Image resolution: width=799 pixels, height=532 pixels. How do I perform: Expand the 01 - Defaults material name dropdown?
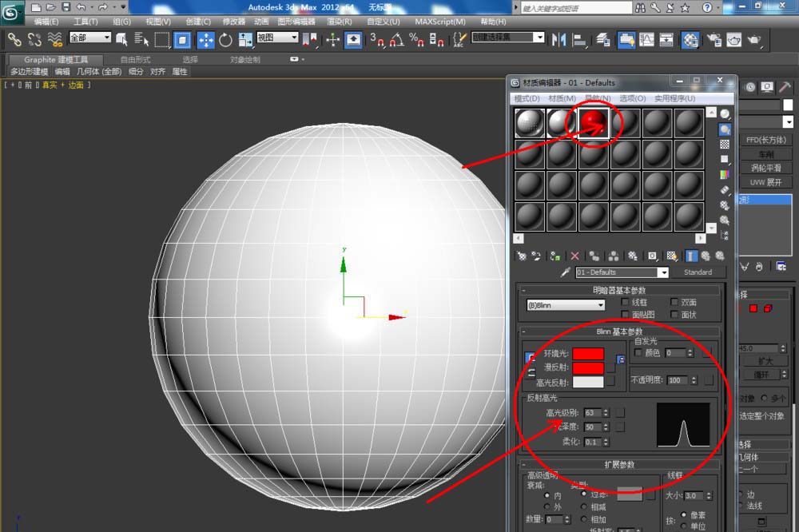(622, 272)
